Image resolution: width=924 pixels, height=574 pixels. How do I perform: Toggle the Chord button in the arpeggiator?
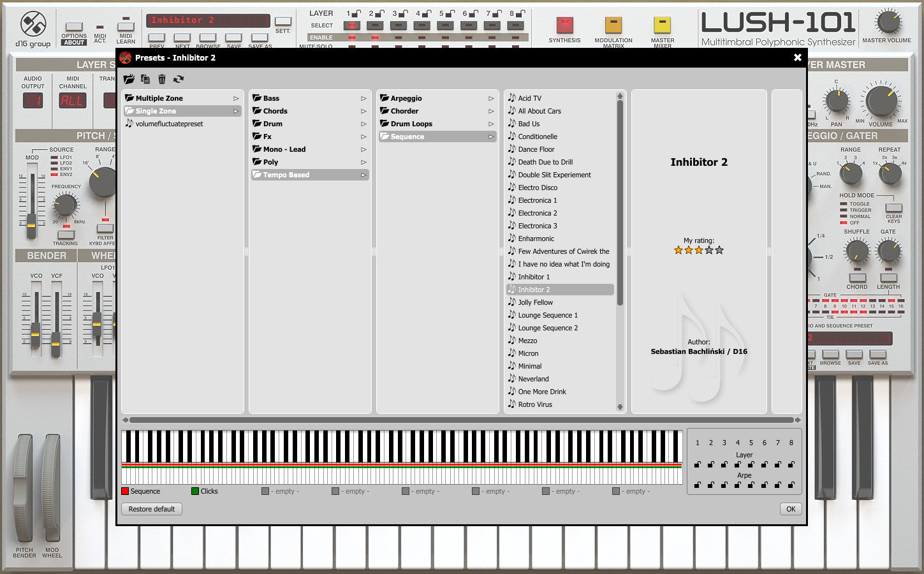[x=857, y=278]
